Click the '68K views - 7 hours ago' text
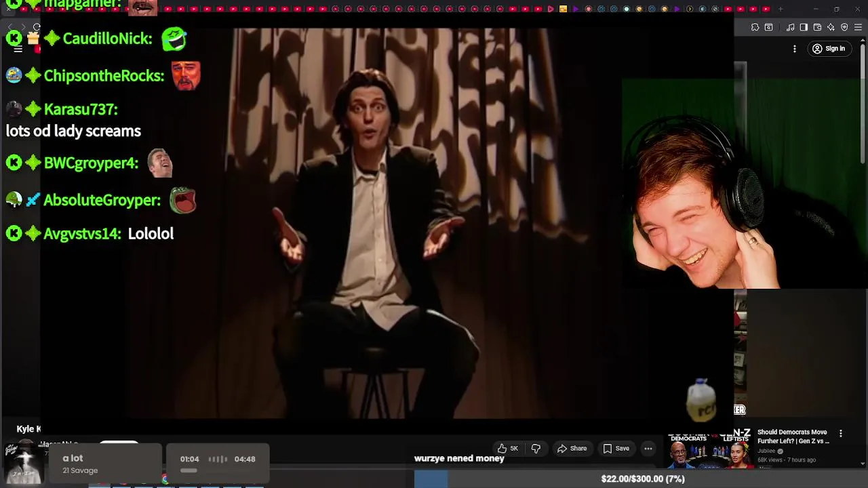This screenshot has height=488, width=868. pos(786,460)
